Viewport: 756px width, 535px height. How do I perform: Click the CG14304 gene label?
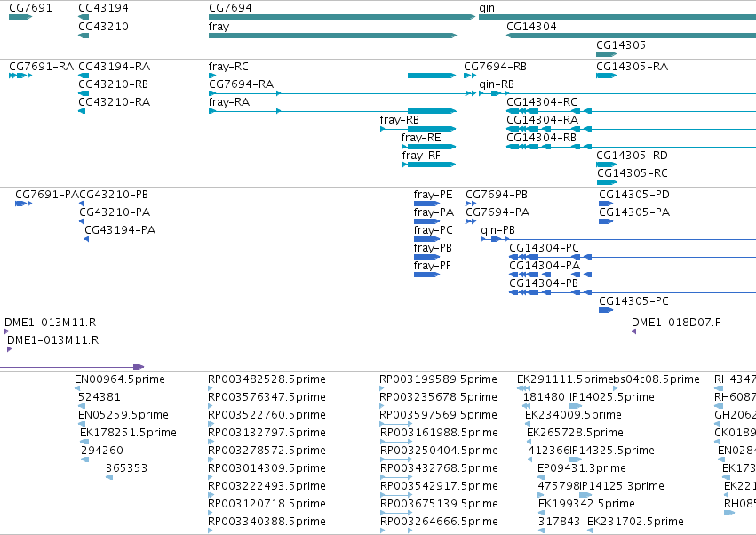pyautogui.click(x=531, y=26)
